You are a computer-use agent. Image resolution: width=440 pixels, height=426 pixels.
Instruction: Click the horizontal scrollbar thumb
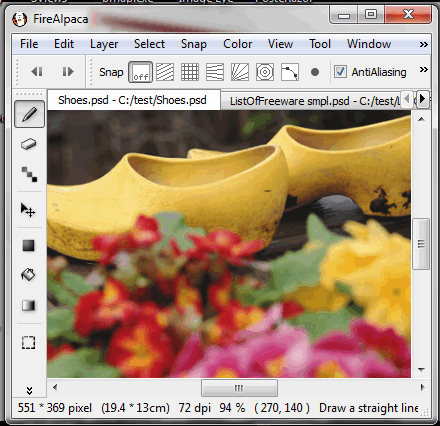[239, 388]
